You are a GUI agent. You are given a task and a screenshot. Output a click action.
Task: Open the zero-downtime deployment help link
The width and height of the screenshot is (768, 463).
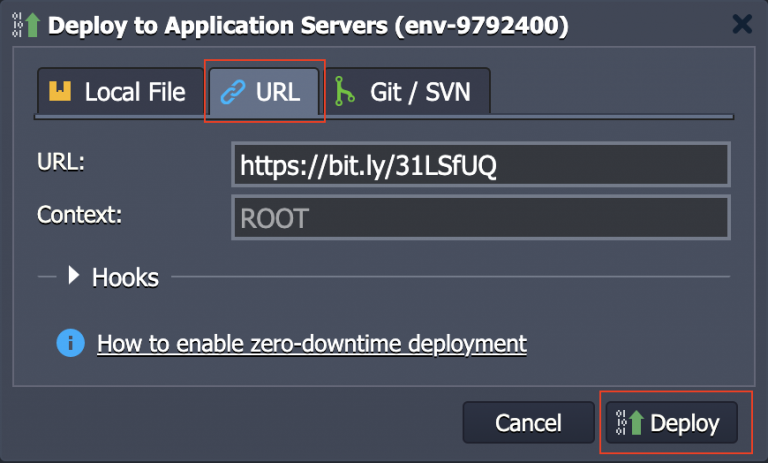311,344
